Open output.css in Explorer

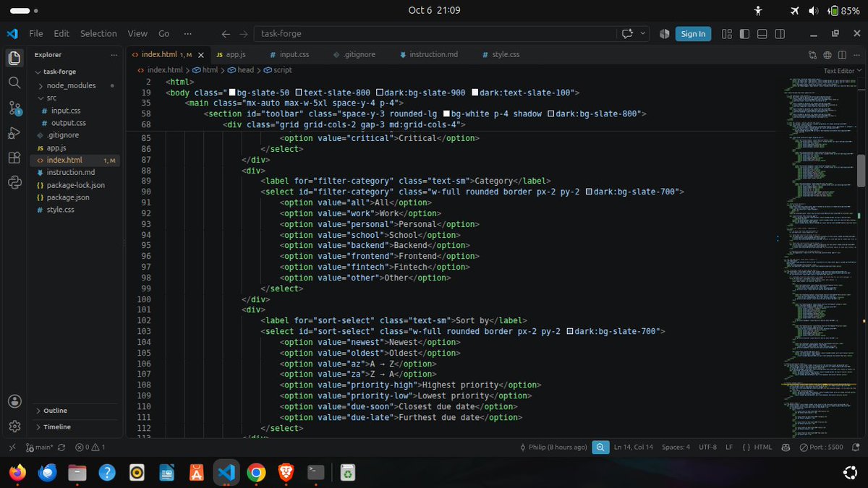tap(68, 123)
